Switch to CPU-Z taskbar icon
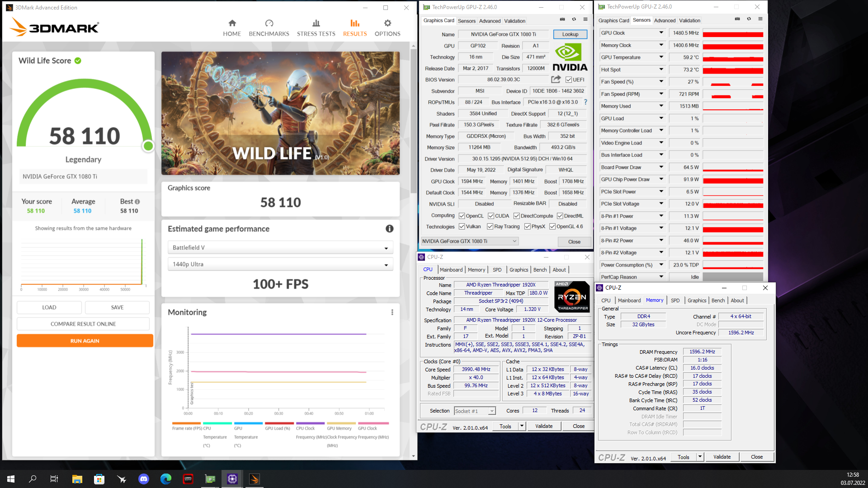 pos(232,479)
